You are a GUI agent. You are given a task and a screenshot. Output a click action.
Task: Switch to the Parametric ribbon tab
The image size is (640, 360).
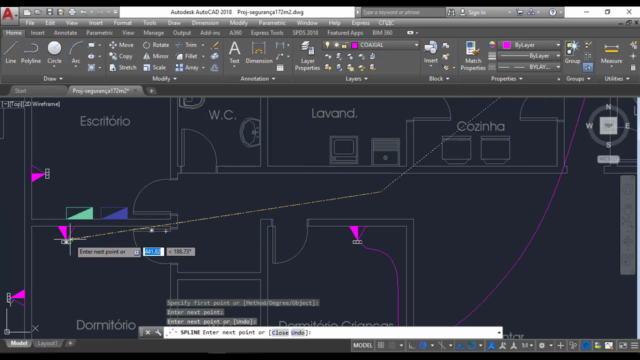99,33
